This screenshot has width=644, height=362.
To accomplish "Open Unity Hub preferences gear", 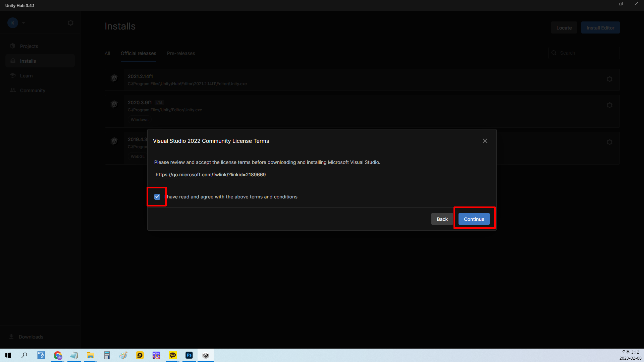I will tap(70, 23).
